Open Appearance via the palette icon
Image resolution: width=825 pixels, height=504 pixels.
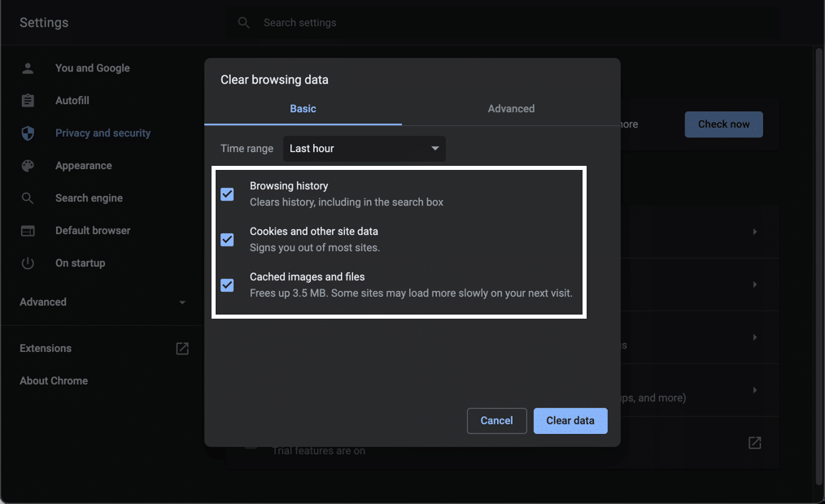[28, 166]
